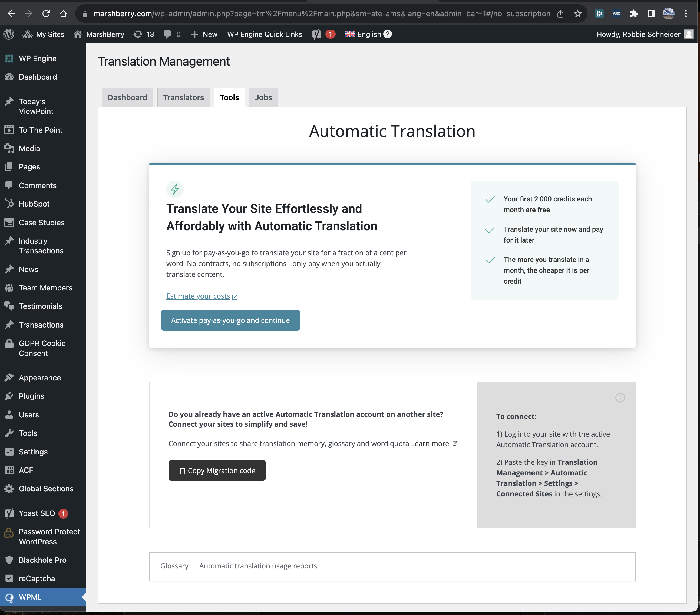Open GDPR Cookie Consent in sidebar

click(x=43, y=348)
